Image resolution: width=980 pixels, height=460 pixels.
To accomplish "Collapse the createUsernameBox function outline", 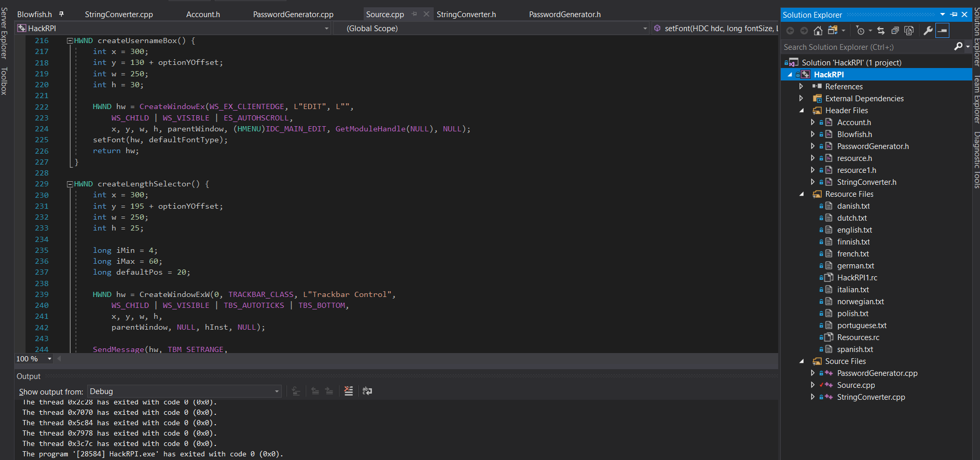I will pos(70,40).
